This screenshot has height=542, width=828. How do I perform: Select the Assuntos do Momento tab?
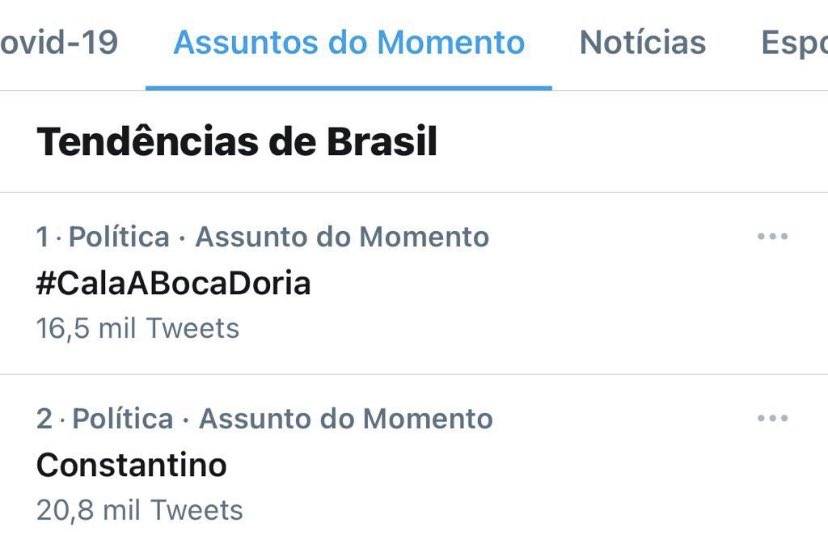point(349,43)
